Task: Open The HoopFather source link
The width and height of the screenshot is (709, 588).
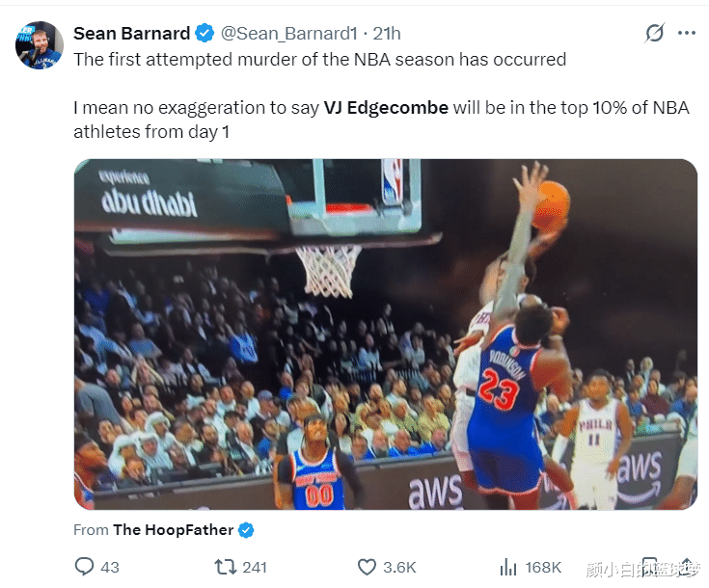Action: pyautogui.click(x=173, y=529)
